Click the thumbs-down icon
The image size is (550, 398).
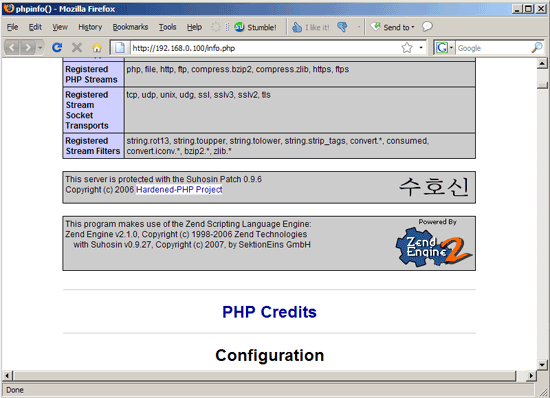tap(342, 27)
